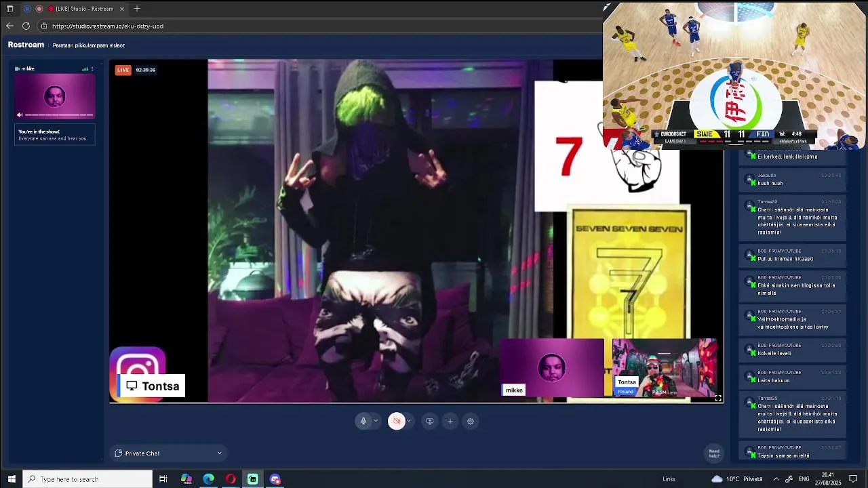This screenshot has width=868, height=488.
Task: Click the mikke guest tile in the preview
Action: (552, 367)
